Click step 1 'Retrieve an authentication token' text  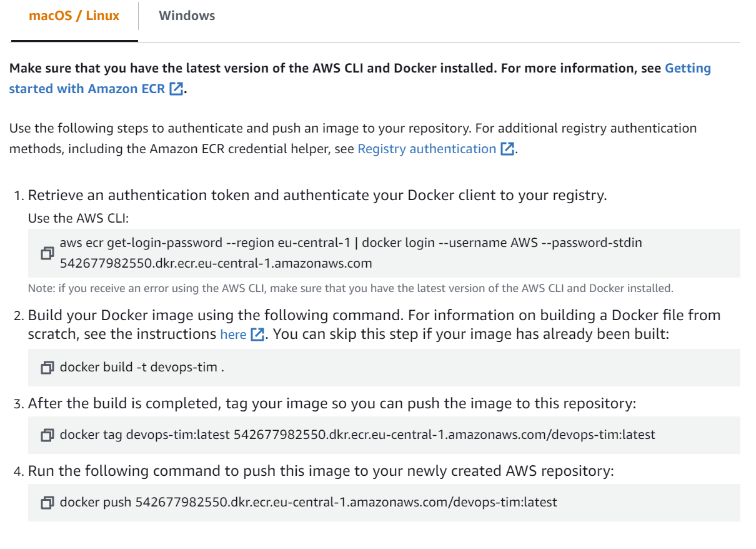(317, 195)
